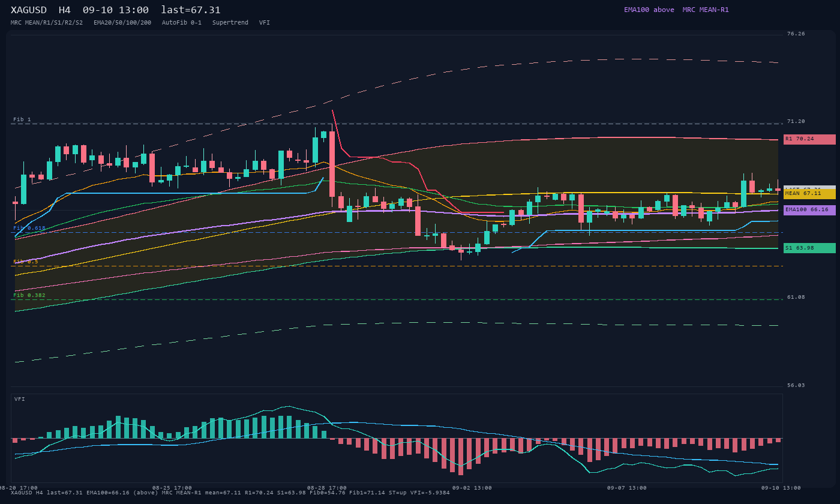Click the "Fib 1" level label

pyautogui.click(x=22, y=119)
